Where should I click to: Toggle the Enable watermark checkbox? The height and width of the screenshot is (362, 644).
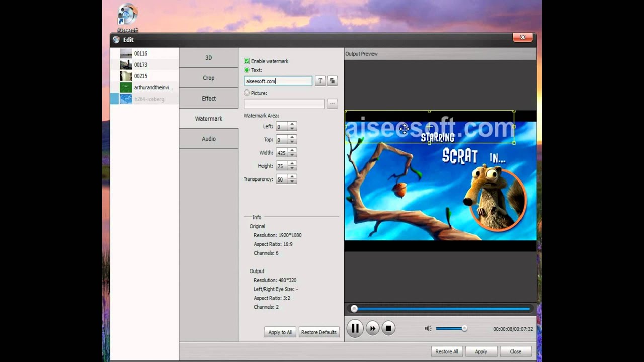click(x=247, y=61)
